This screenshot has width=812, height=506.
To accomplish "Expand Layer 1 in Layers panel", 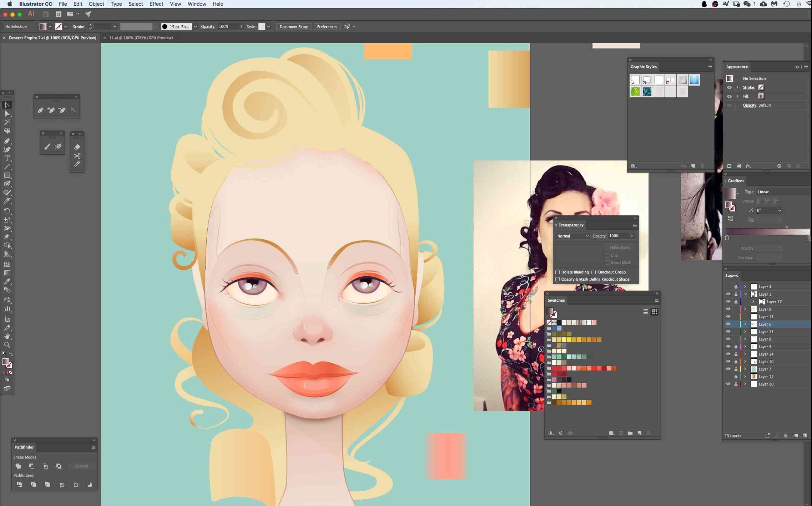I will point(746,294).
